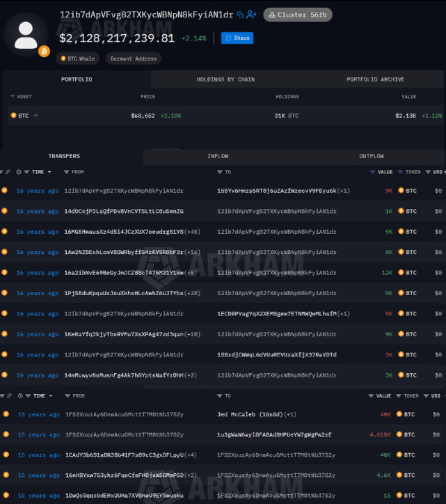Open address 16MG5HwausXz4dSi4JCzXUX7oeudrg51YB

tap(124, 232)
